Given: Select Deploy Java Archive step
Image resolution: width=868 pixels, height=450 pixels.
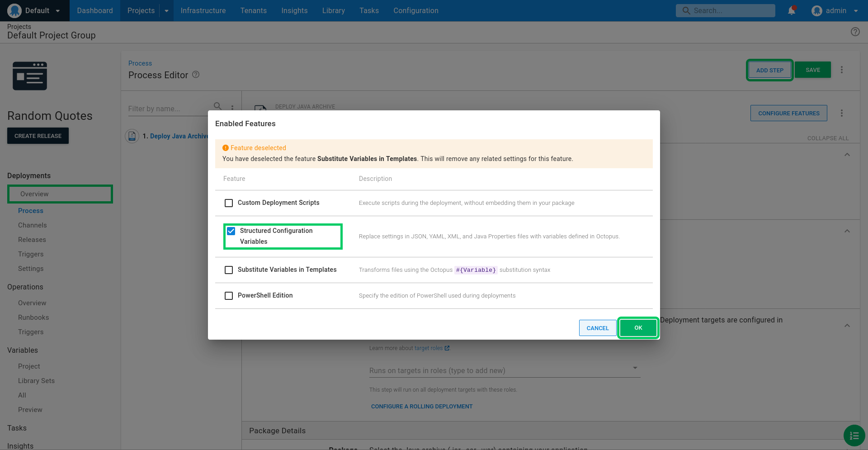Looking at the screenshot, I should click(179, 136).
